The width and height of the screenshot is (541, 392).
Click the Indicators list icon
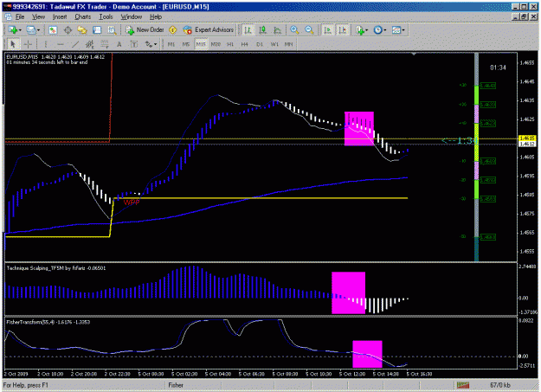click(x=360, y=30)
